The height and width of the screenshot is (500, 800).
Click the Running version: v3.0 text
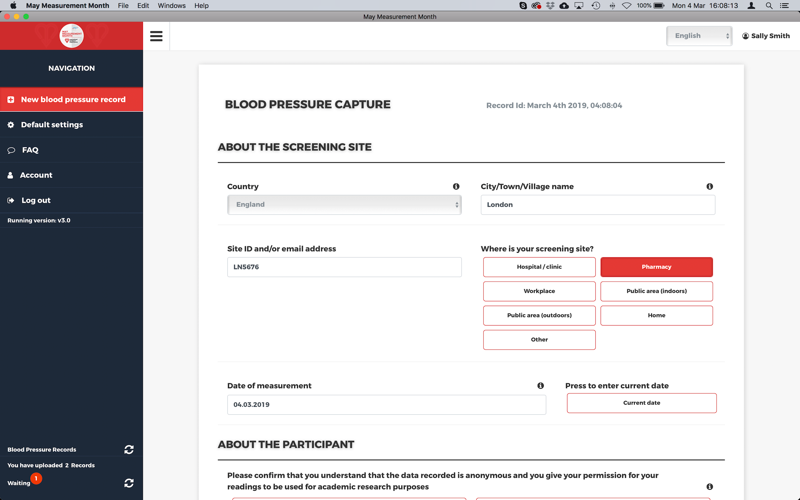tap(39, 220)
